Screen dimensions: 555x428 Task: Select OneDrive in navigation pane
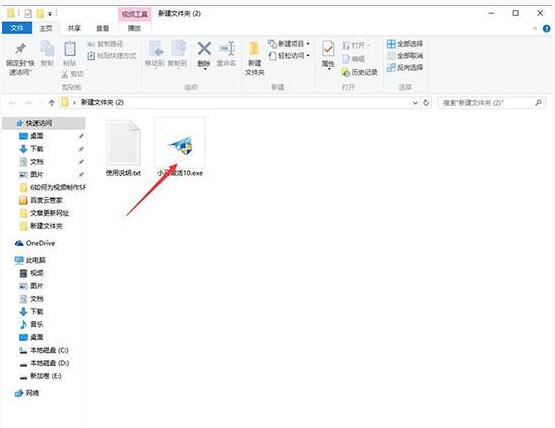[35, 243]
